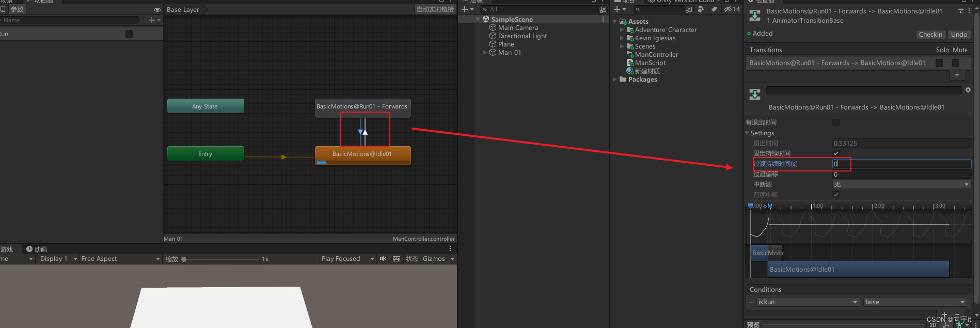Viewport: 980px width, 328px height.
Task: Select the Any State node
Action: click(206, 106)
